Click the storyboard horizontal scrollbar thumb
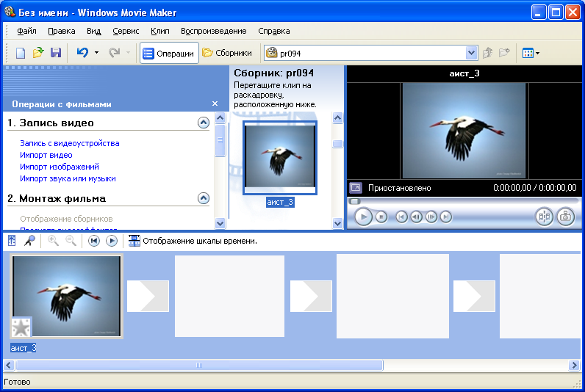The width and height of the screenshot is (585, 392). click(199, 365)
